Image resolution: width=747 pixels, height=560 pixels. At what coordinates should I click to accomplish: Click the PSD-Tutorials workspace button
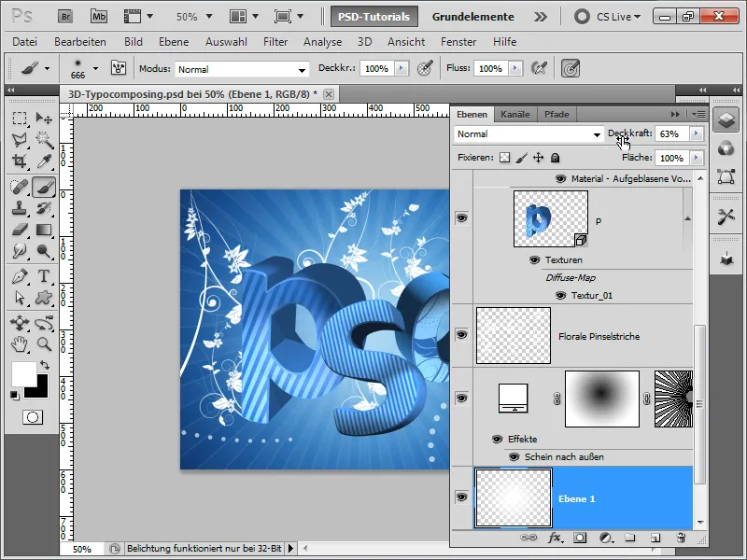tap(374, 17)
